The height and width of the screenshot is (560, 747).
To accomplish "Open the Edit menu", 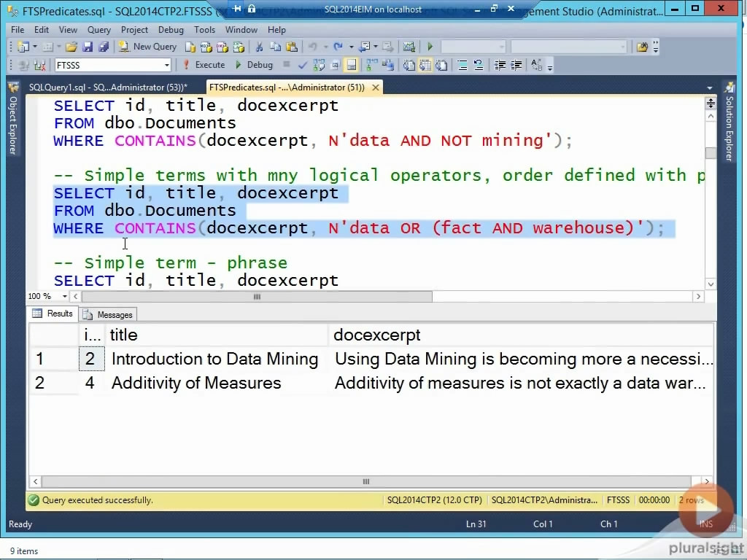I will pos(42,29).
